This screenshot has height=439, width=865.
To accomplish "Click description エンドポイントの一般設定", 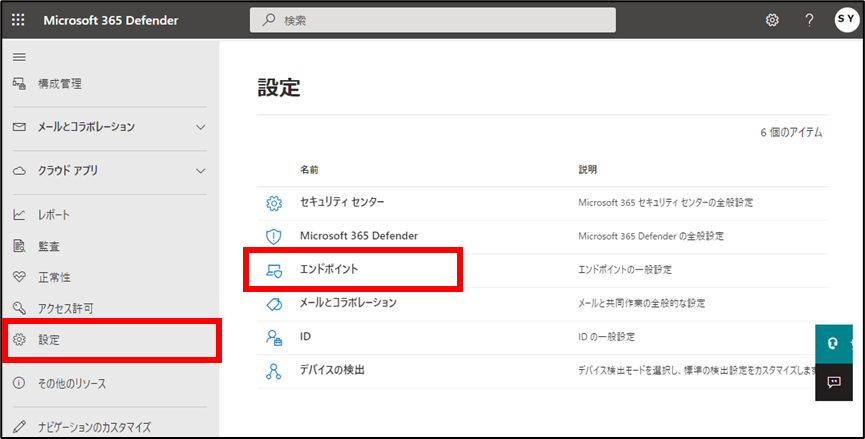I will [625, 270].
